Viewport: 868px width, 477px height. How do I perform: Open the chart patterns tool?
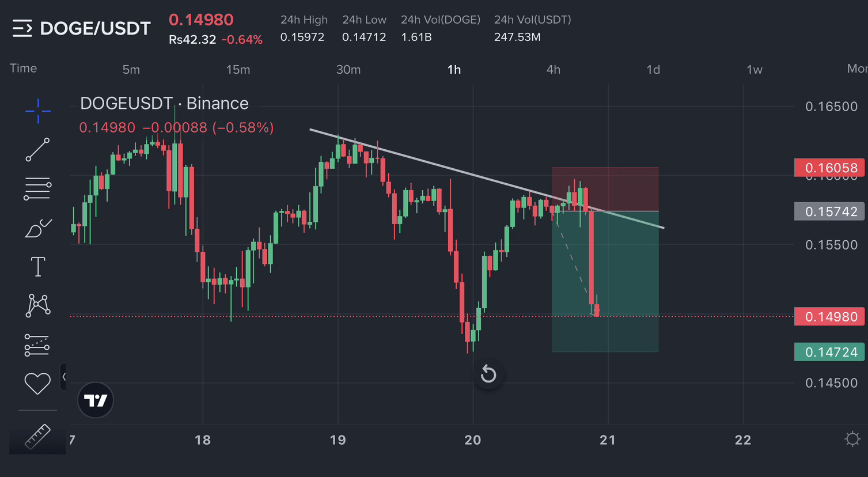tap(38, 305)
